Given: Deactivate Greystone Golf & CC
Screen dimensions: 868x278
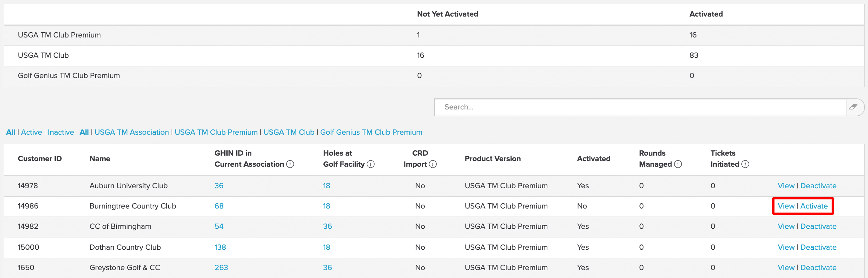Looking at the screenshot, I should (x=818, y=268).
